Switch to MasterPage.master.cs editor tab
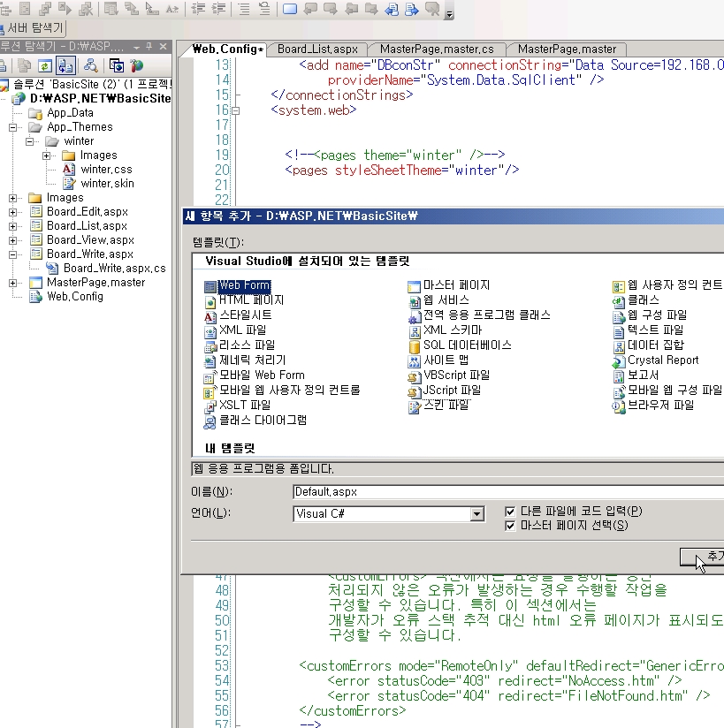This screenshot has height=728, width=724. coord(437,49)
